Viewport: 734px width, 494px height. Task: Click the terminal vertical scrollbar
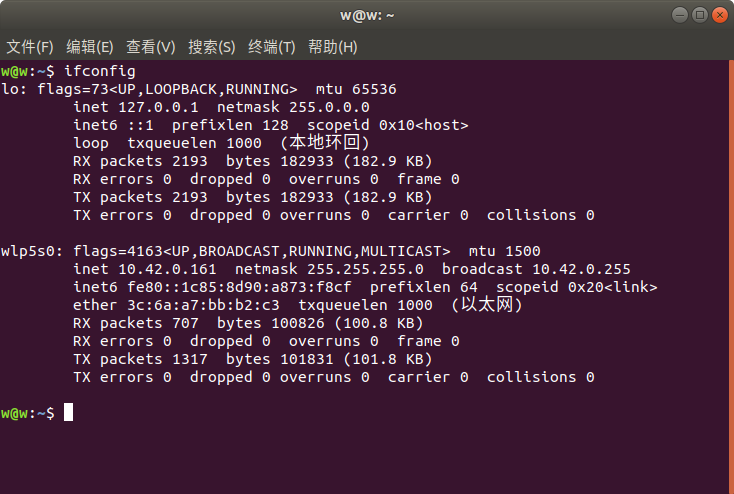coord(731,276)
